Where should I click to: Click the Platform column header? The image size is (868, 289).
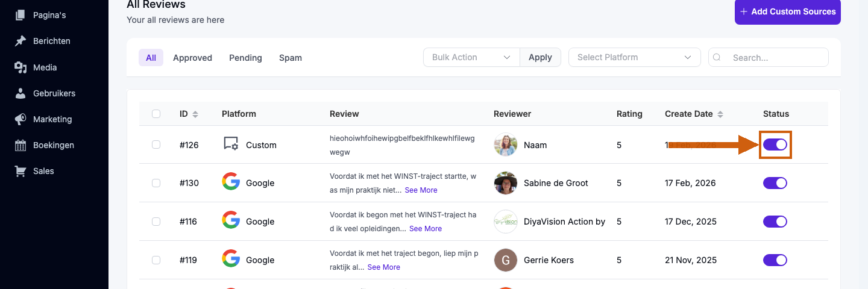(x=239, y=114)
